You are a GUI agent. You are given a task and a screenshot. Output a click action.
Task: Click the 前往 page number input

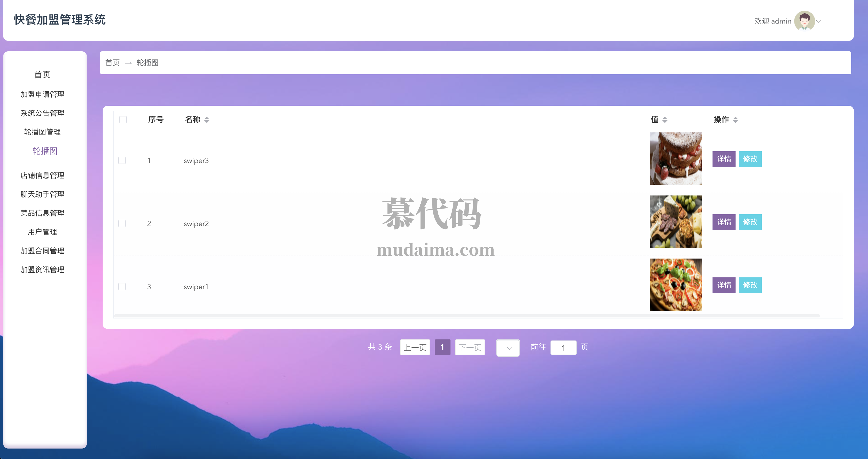click(x=563, y=348)
